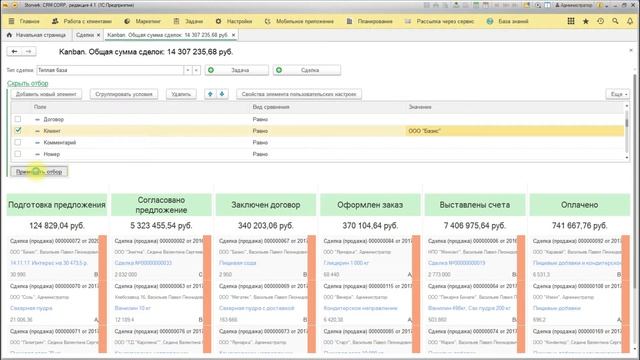Uncheck the Клиент filter checkbox

tap(18, 131)
